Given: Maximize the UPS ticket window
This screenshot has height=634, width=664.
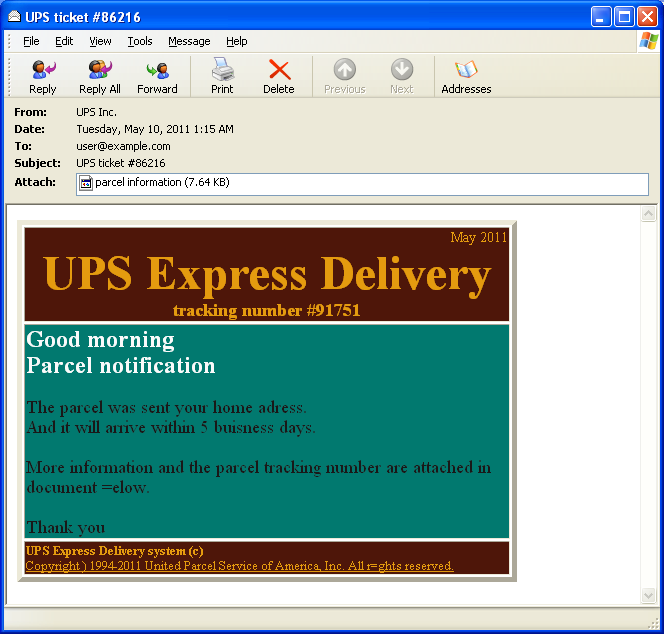Looking at the screenshot, I should [624, 16].
